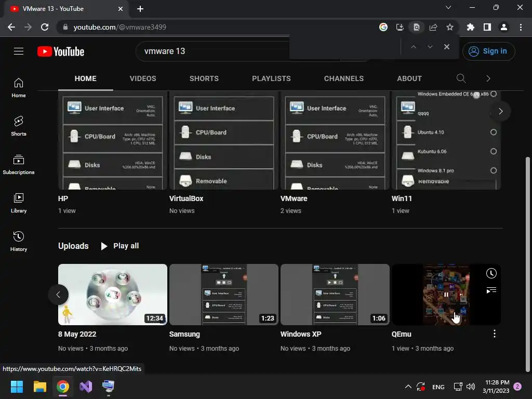Select the Windows 8.1 pro radio button
Image resolution: width=532 pixels, height=399 pixels.
(494, 170)
